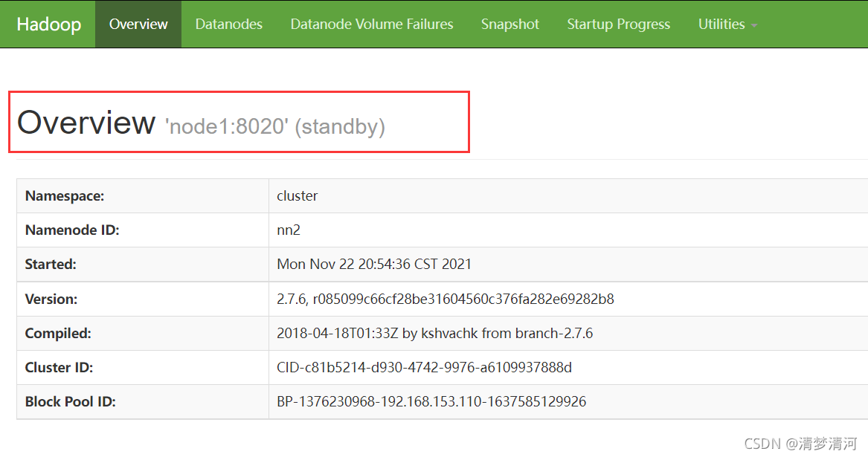Viewport: 868px width, 457px height.
Task: Click the Utilities dropdown caret arrow
Action: [x=754, y=25]
